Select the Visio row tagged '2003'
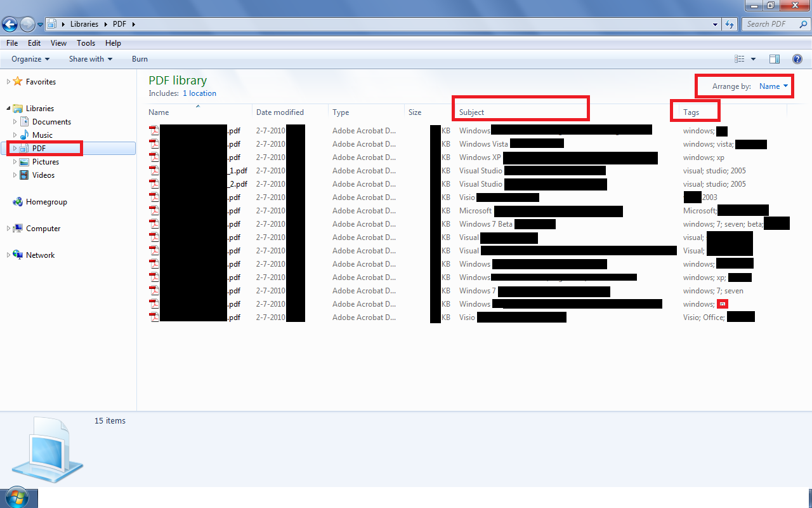This screenshot has height=508, width=812. coord(469,197)
